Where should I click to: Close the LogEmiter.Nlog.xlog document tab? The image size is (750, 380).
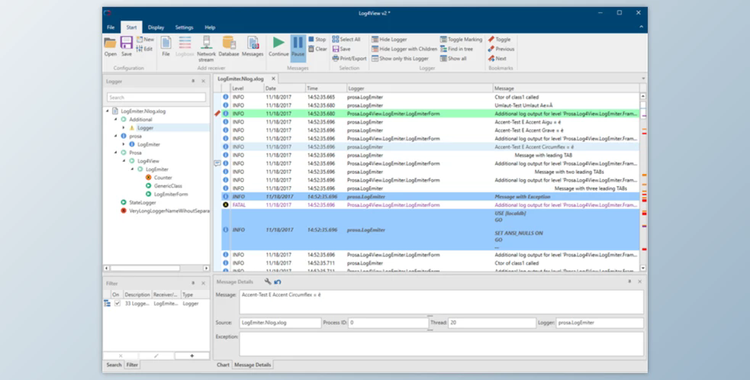point(274,78)
